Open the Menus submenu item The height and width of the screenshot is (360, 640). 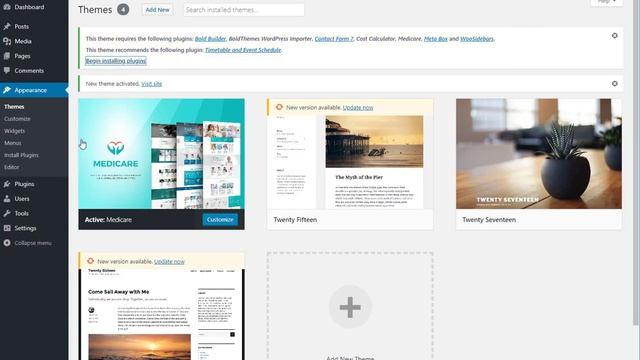(x=13, y=143)
